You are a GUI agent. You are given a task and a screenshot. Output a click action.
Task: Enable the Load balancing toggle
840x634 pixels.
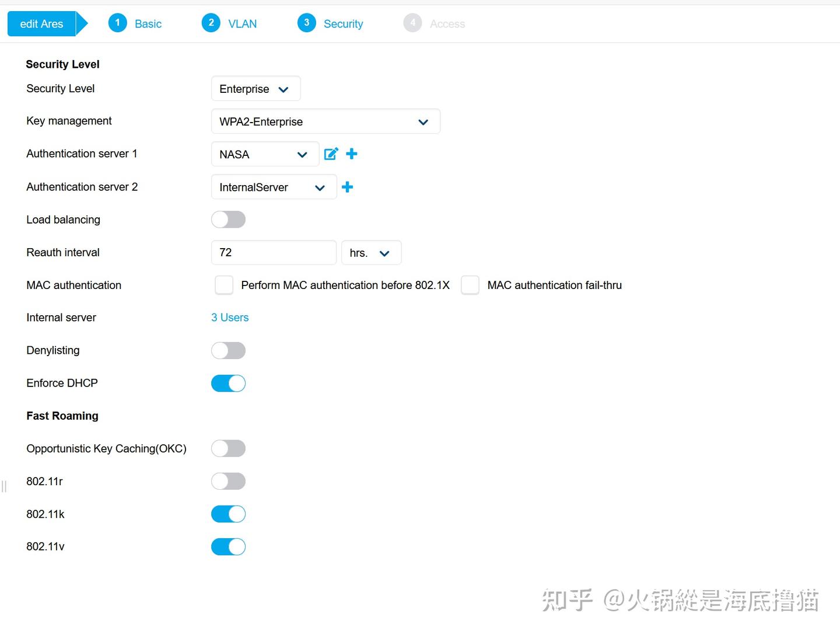click(x=228, y=220)
